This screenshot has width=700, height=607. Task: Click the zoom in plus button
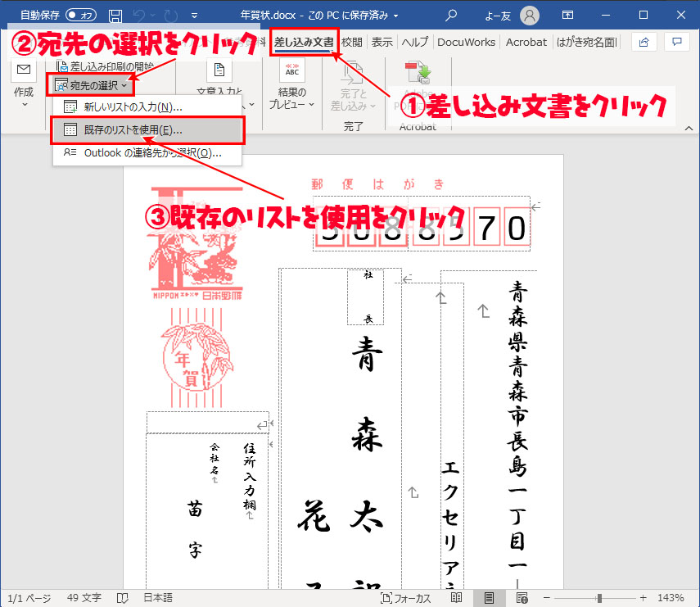643,598
